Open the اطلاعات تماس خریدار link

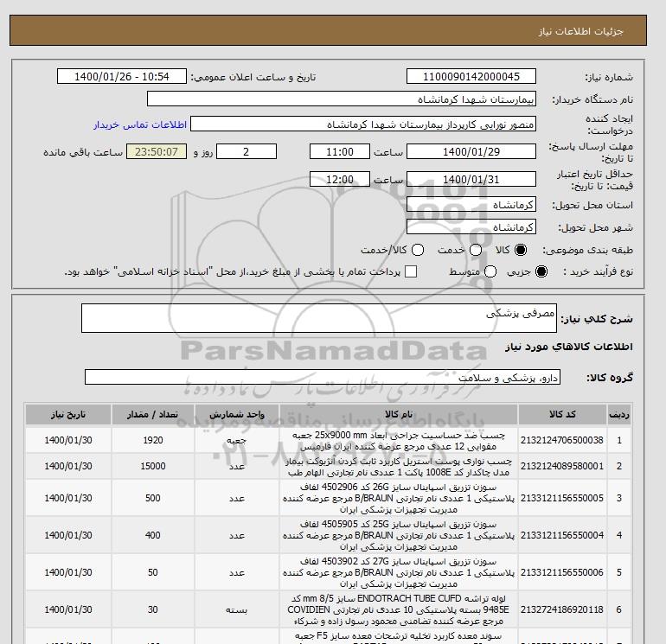[x=140, y=124]
